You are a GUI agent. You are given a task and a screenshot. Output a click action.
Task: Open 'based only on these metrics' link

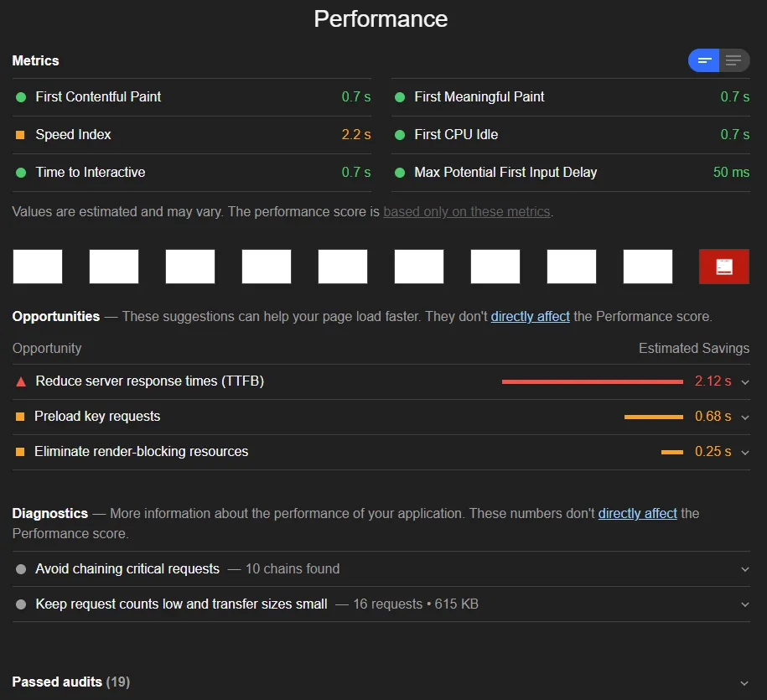tap(467, 212)
